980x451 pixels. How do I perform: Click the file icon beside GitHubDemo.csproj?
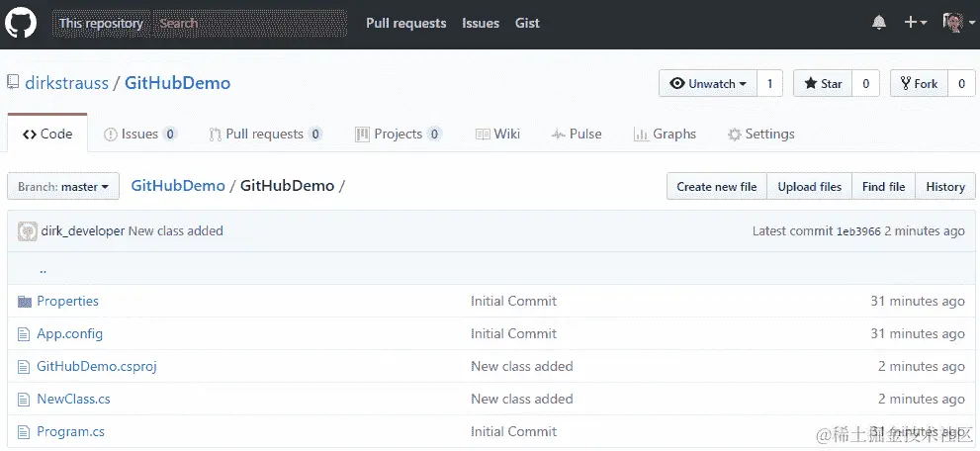[24, 367]
